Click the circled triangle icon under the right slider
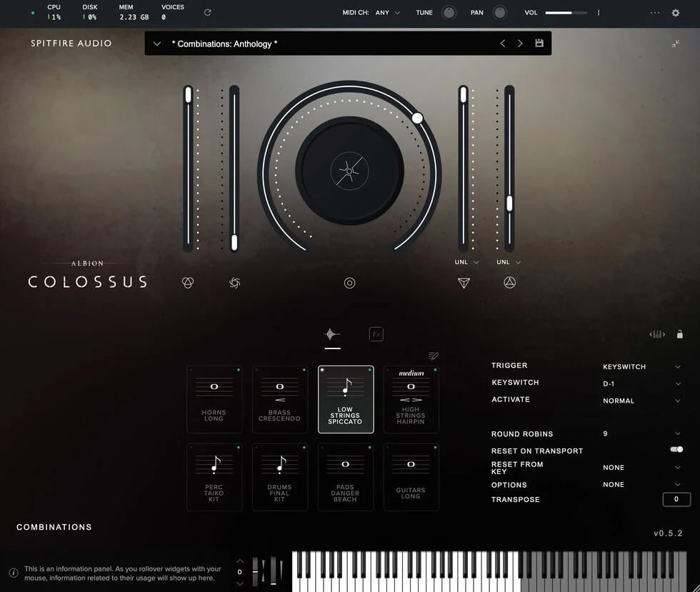This screenshot has width=700, height=592. pyautogui.click(x=510, y=282)
